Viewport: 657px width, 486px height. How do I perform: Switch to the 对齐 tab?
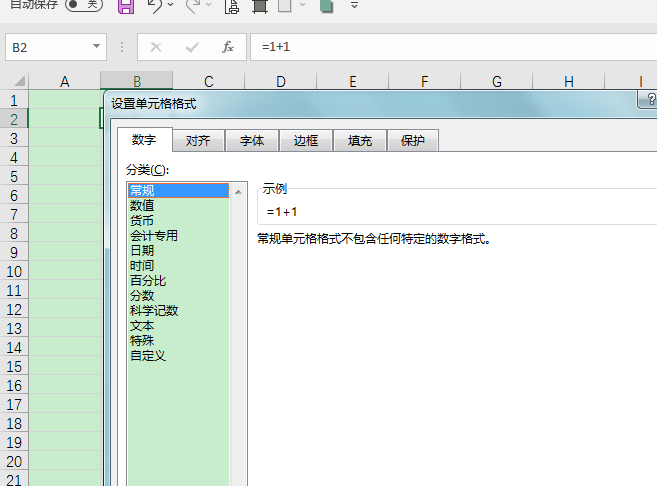pos(198,140)
